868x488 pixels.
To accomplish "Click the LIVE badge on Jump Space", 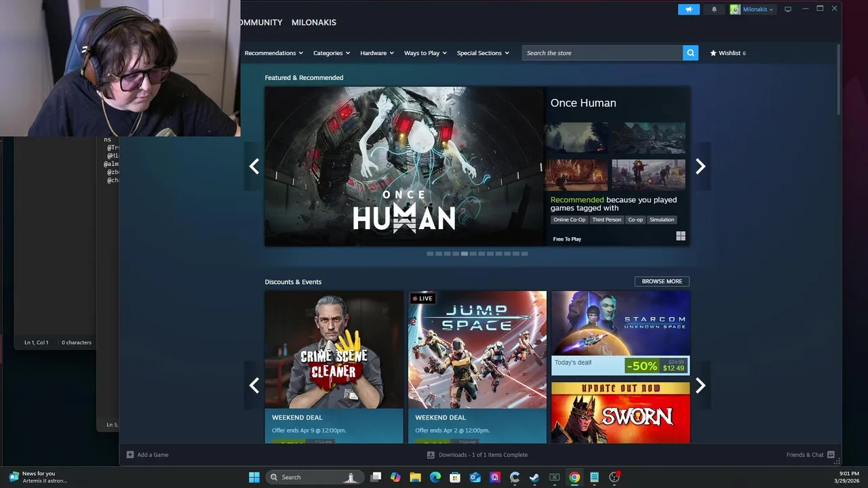I will [422, 298].
